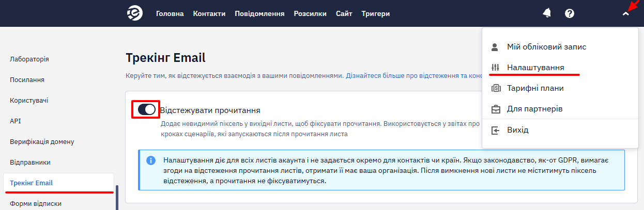This screenshot has height=210, width=644.
Task: Click the Відстежувати прочитання label
Action: click(x=210, y=110)
